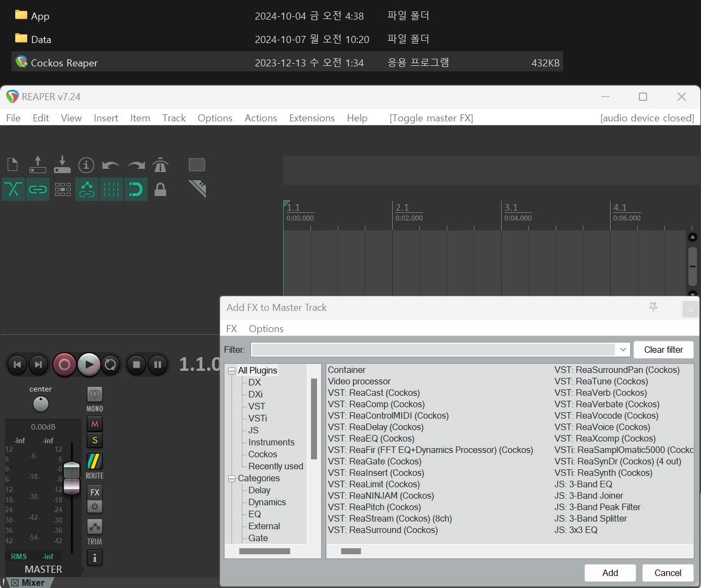Select Instruments in plugin tree
The image size is (701, 588).
(271, 442)
